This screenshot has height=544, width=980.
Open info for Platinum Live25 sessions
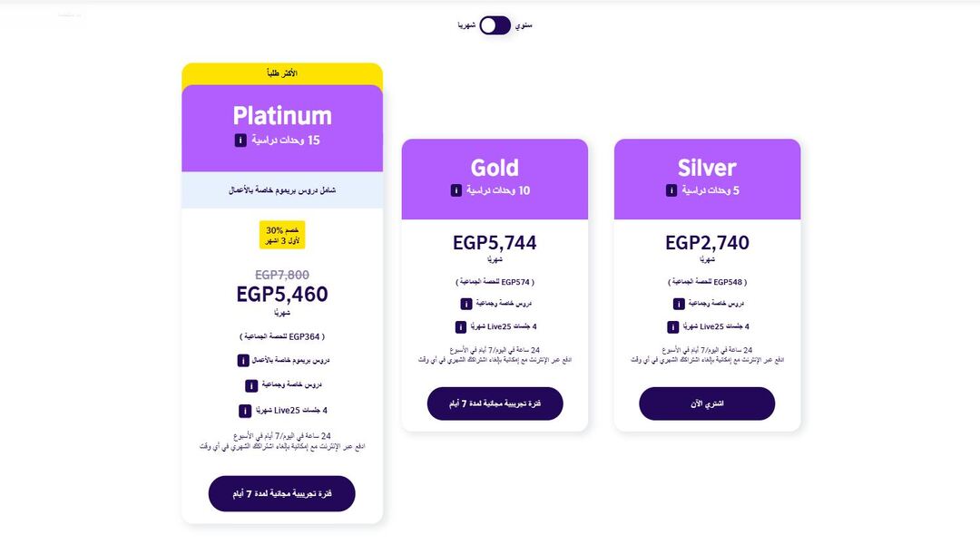[245, 411]
